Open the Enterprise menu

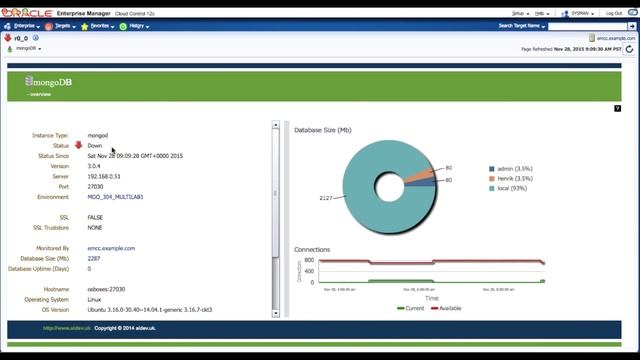coord(27,26)
